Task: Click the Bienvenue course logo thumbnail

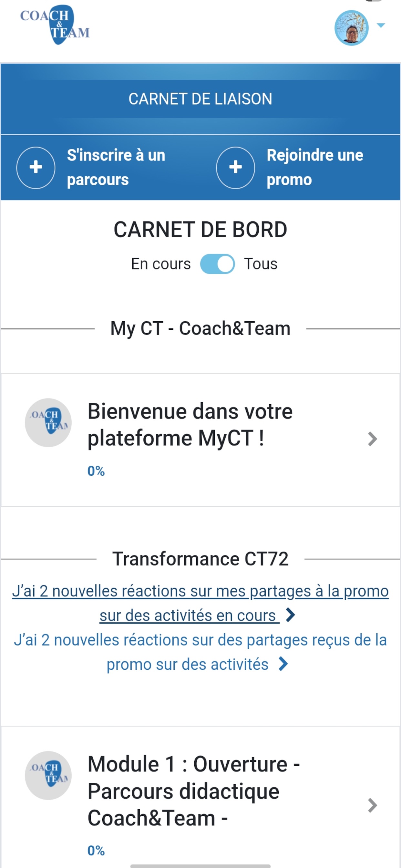Action: 48,423
